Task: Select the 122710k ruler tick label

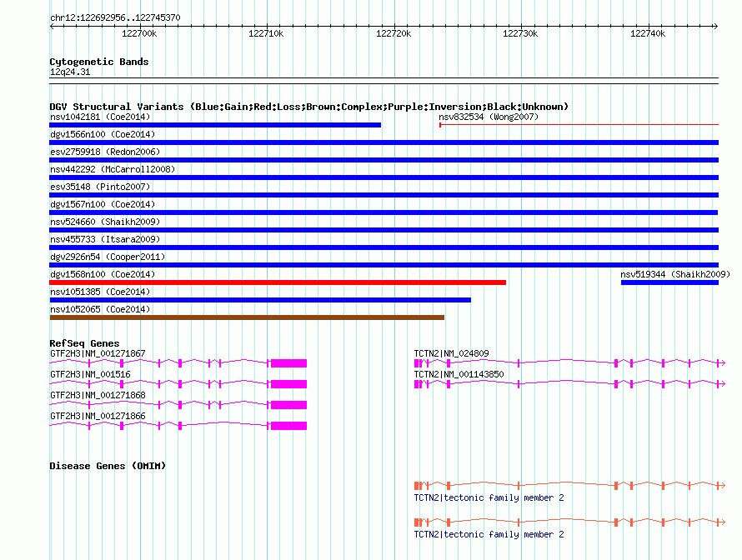Action: [266, 33]
